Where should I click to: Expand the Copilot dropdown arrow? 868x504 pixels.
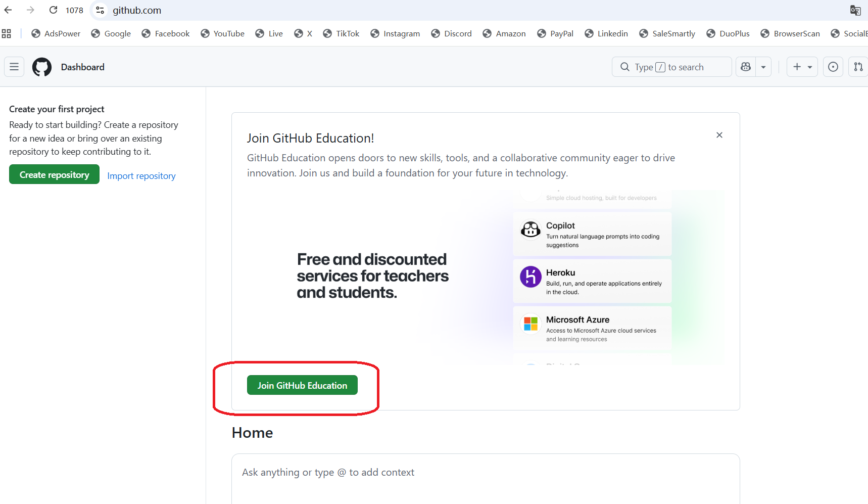pyautogui.click(x=763, y=67)
